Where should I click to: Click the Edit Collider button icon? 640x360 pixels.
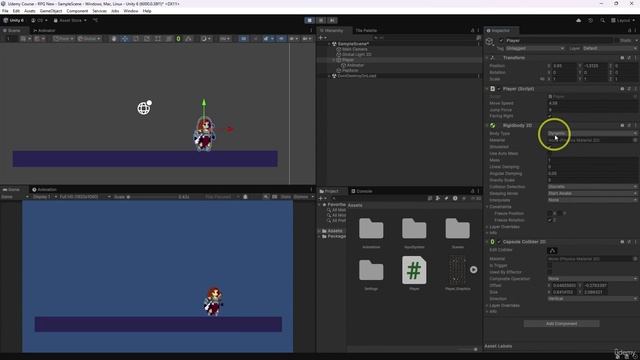552,251
